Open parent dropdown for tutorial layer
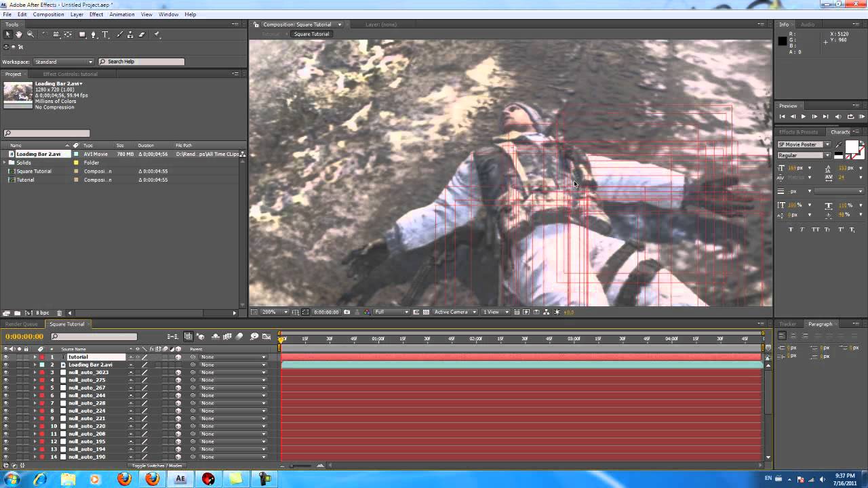This screenshot has height=488, width=868. [233, 357]
